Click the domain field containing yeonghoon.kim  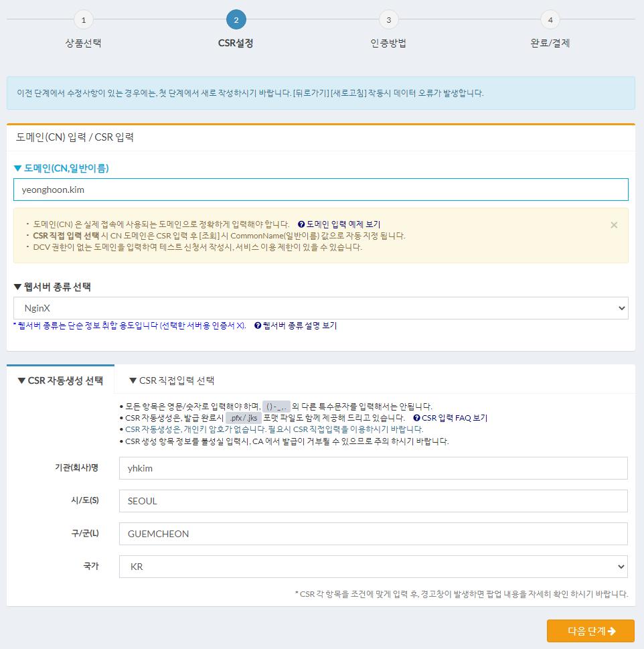pos(321,190)
